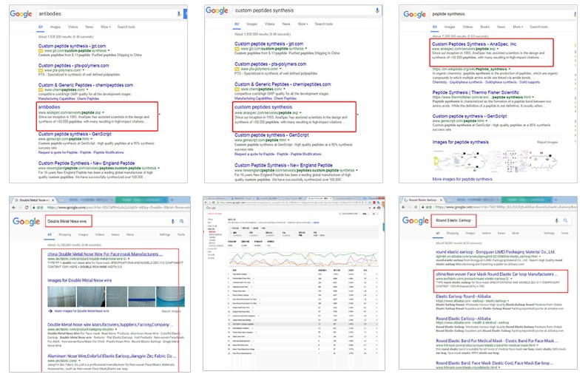Expand the More dropdown under antibodies search
Image resolution: width=588 pixels, height=380 pixels.
[x=105, y=26]
